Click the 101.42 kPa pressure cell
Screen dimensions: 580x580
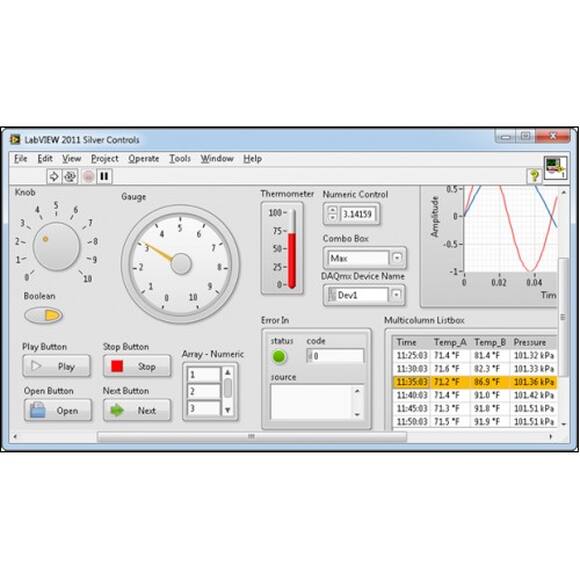(x=534, y=395)
